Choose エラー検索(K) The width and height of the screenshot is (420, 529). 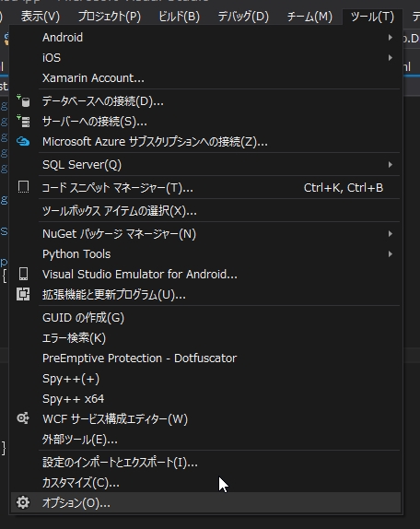(205, 337)
